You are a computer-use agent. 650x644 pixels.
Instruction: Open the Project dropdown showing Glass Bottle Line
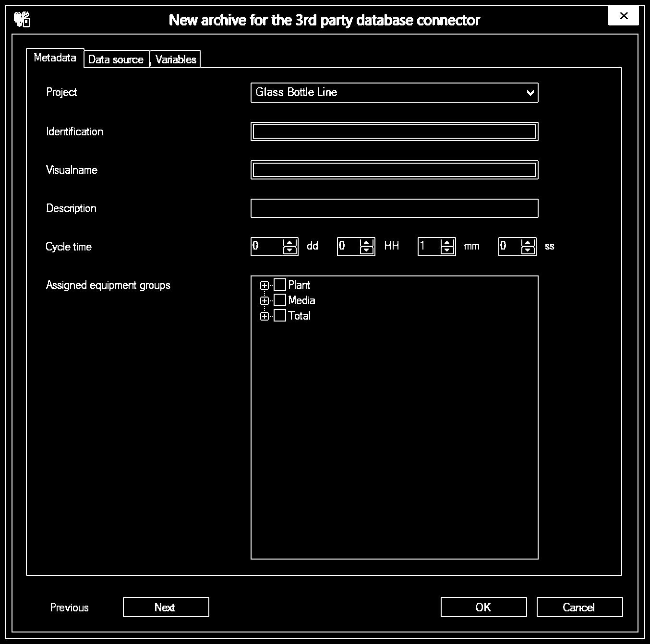(x=394, y=93)
